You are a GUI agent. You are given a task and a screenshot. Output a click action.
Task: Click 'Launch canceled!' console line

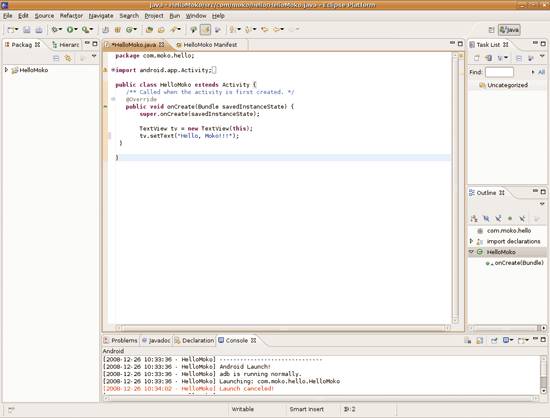pos(247,389)
